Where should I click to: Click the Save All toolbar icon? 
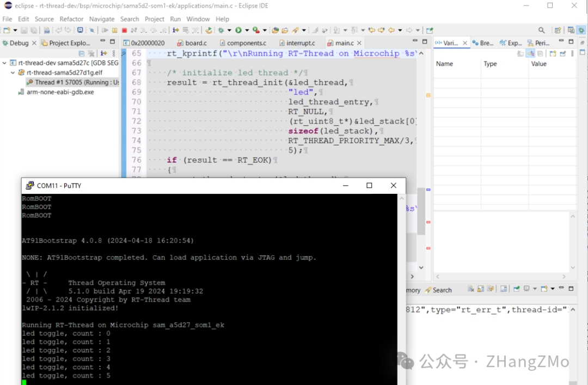click(x=34, y=30)
